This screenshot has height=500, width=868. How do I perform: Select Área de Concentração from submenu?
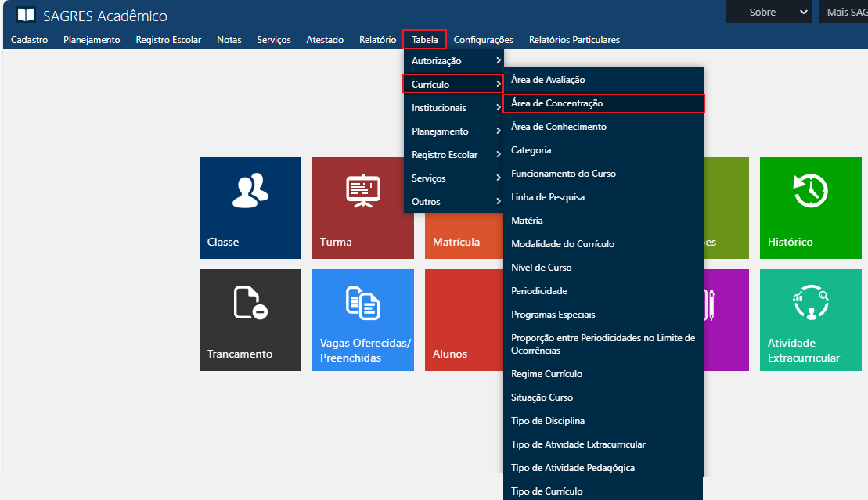pyautogui.click(x=603, y=103)
